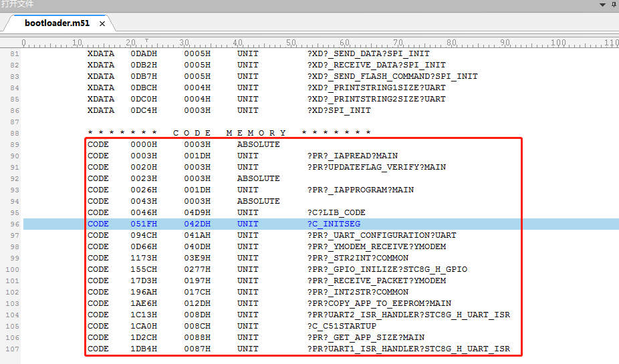
Task: Place cursor on ?PR?_YMODEM_RECEIVE?YMODEM text
Action: point(376,246)
